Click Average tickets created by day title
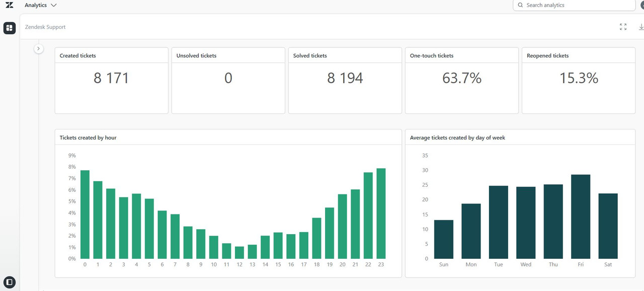 coord(457,137)
